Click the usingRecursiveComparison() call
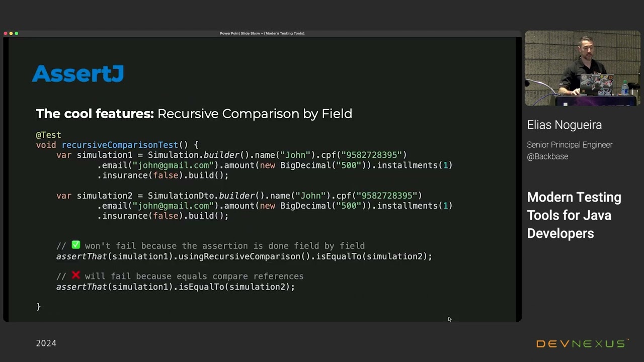644x362 pixels. pos(245,256)
